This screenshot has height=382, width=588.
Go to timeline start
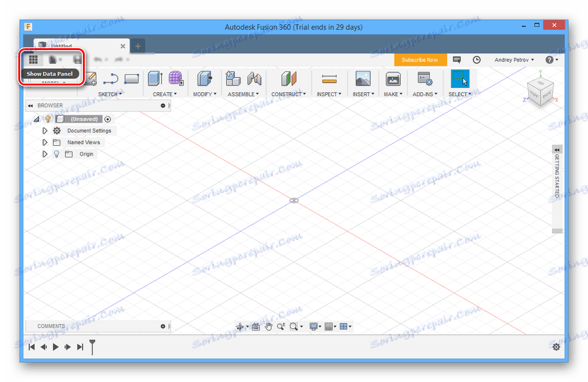(x=32, y=347)
